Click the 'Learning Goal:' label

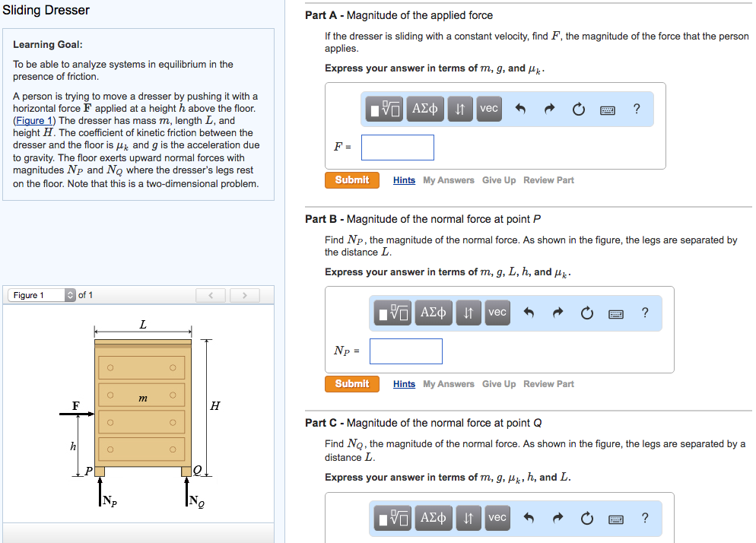48,45
